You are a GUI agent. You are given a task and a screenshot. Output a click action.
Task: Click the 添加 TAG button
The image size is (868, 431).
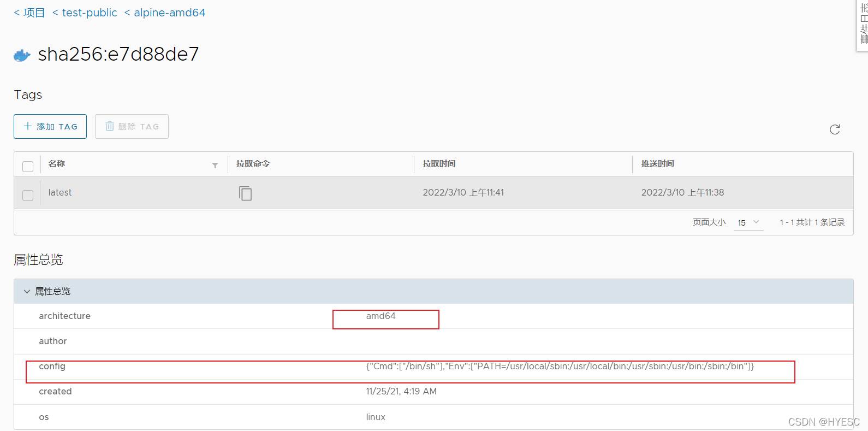tap(50, 126)
